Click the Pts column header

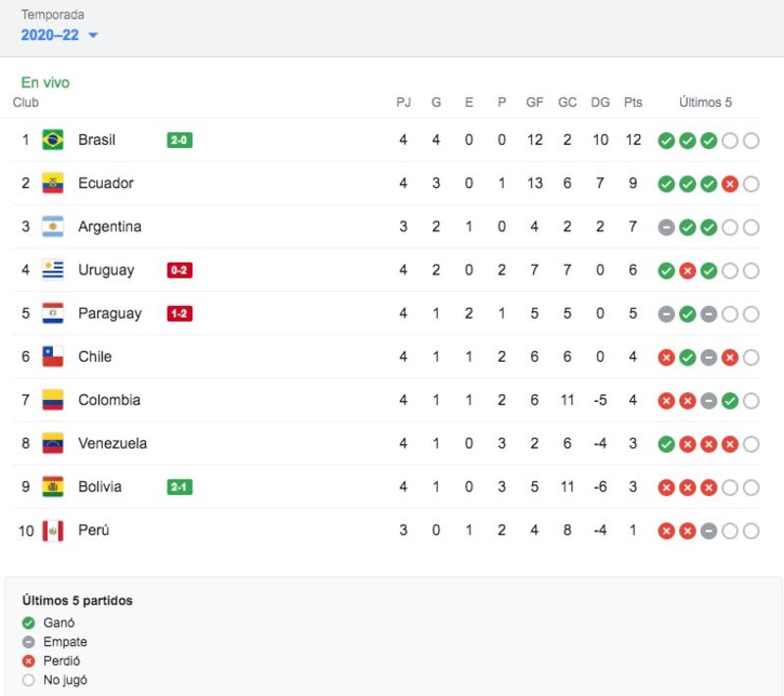click(633, 103)
